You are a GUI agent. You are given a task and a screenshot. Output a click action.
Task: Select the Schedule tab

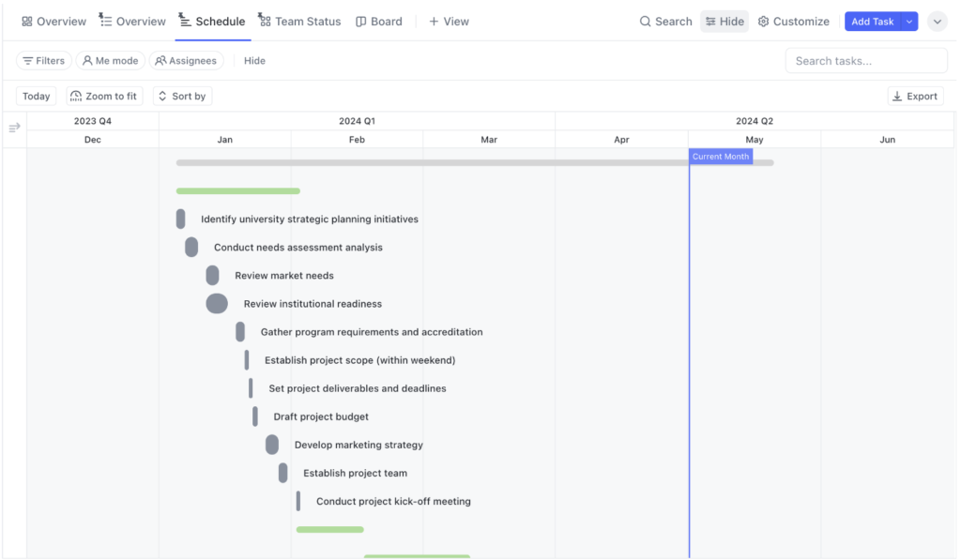[x=212, y=22]
